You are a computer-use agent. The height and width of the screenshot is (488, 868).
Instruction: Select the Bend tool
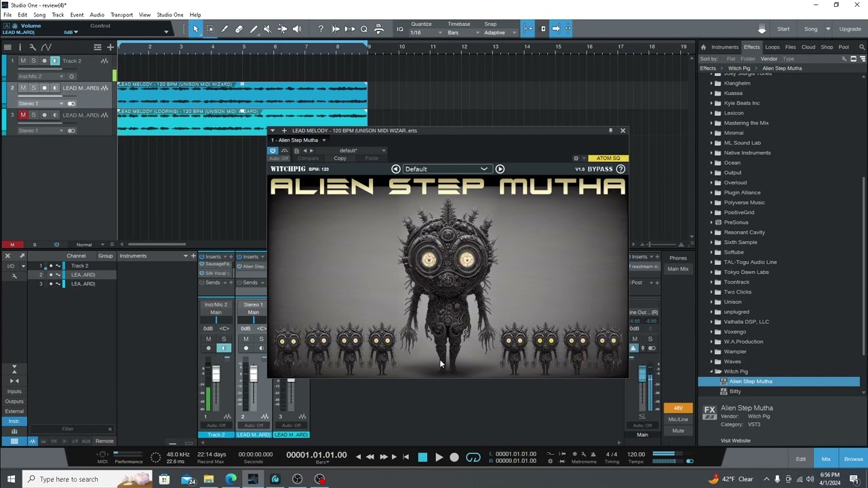tap(282, 29)
